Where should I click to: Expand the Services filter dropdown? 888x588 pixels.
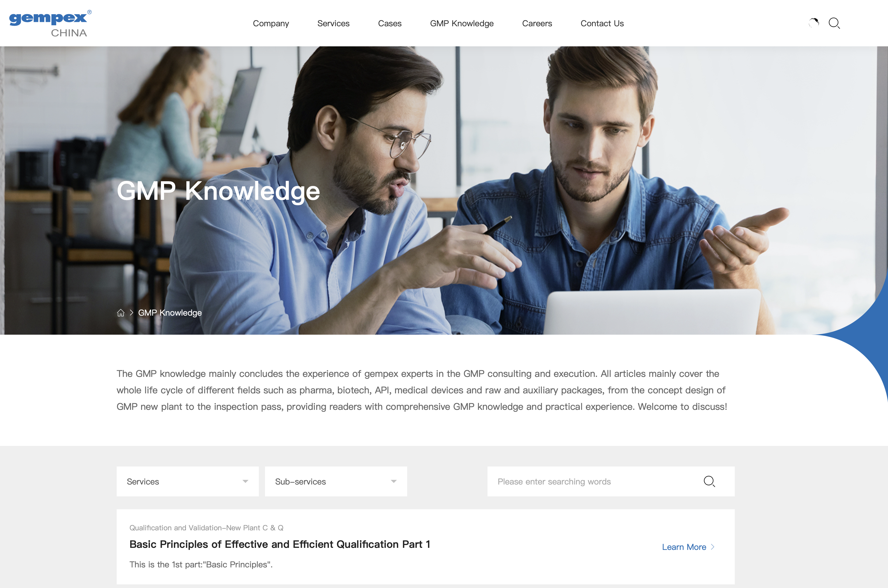[187, 481]
